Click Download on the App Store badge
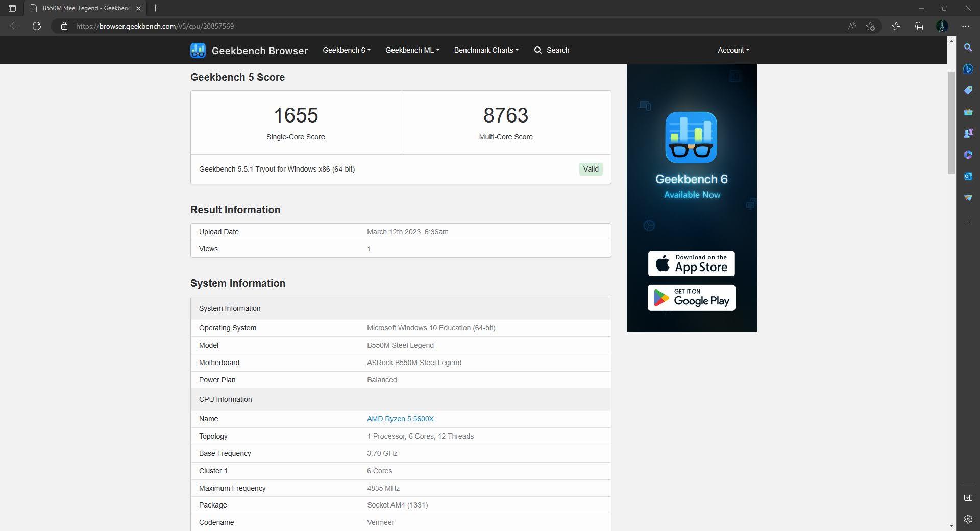 [692, 263]
